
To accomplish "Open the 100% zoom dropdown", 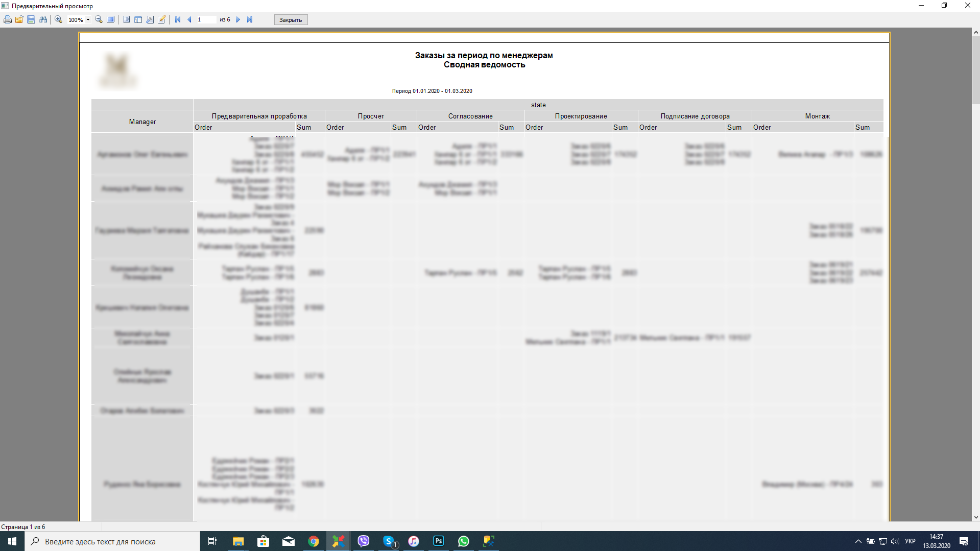I will (x=88, y=20).
